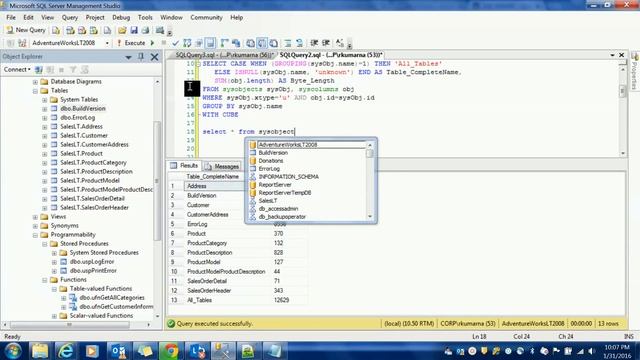This screenshot has height=360, width=640.
Task: Open a Database Engine Query
Action: 56,30
